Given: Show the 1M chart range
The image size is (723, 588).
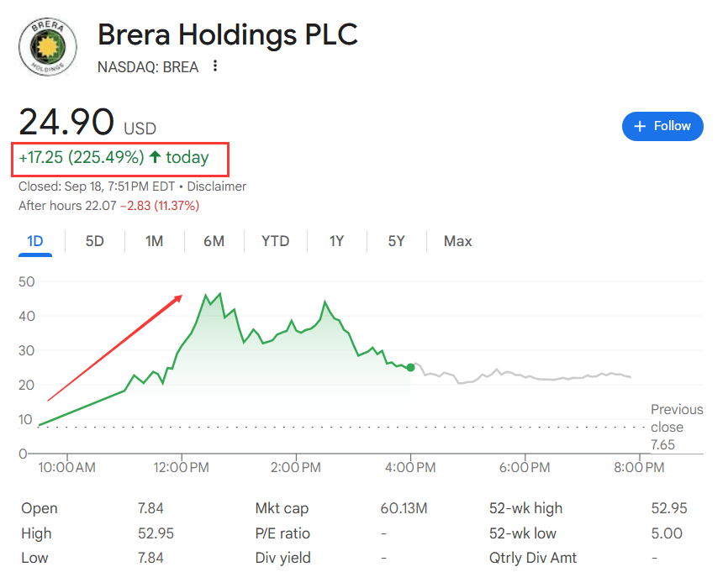Looking at the screenshot, I should (154, 241).
